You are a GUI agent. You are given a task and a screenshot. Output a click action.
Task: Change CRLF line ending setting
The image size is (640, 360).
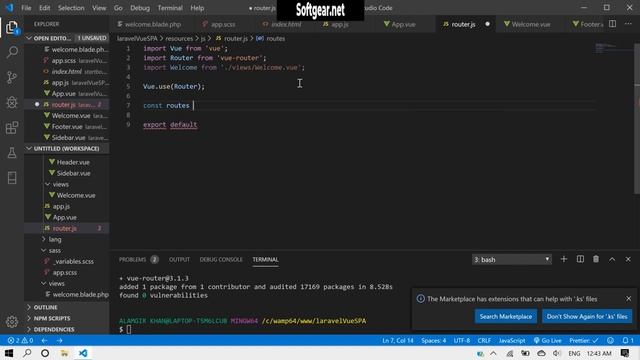pos(484,340)
